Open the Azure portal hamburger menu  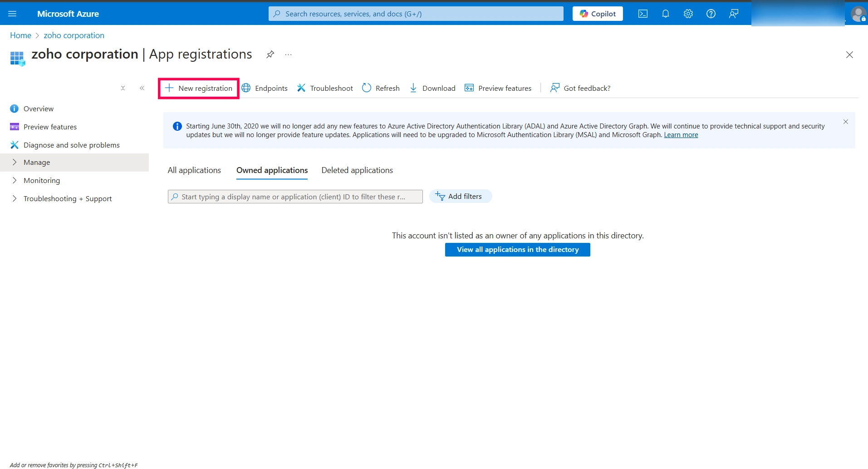[x=12, y=14]
